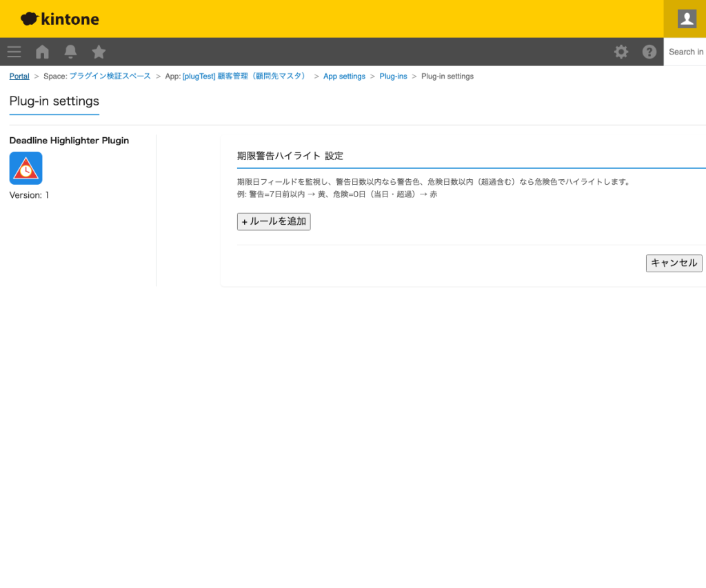The image size is (706, 588).
Task: Open the hamburger navigation menu
Action: (14, 52)
